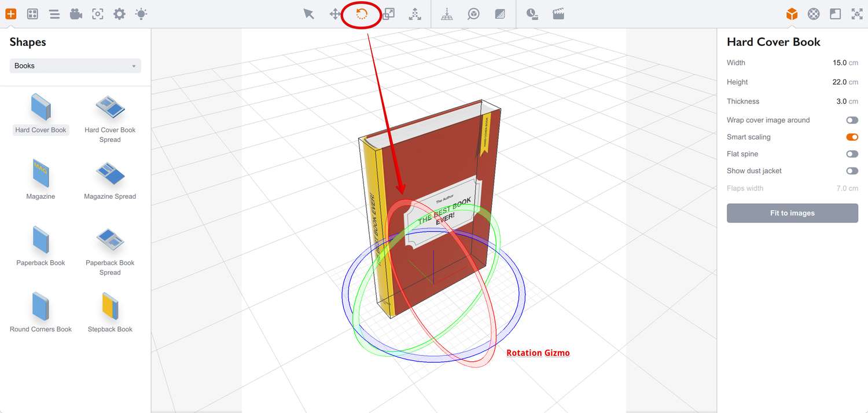Toggle Wrap cover image around switch
This screenshot has height=413, width=868.
click(x=852, y=120)
